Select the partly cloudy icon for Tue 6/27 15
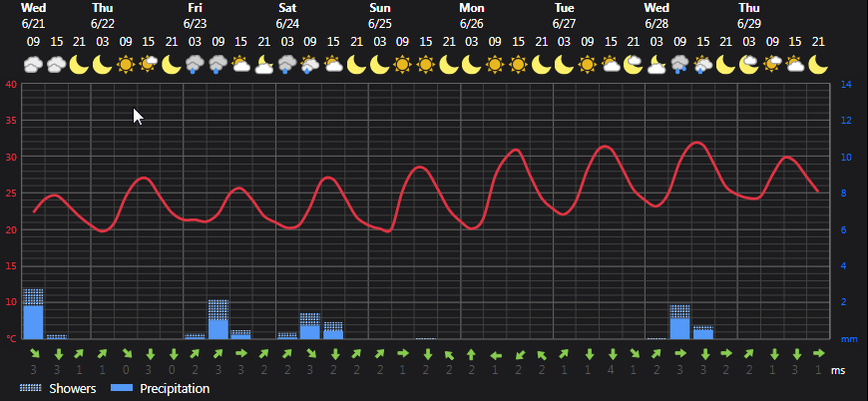 click(611, 65)
